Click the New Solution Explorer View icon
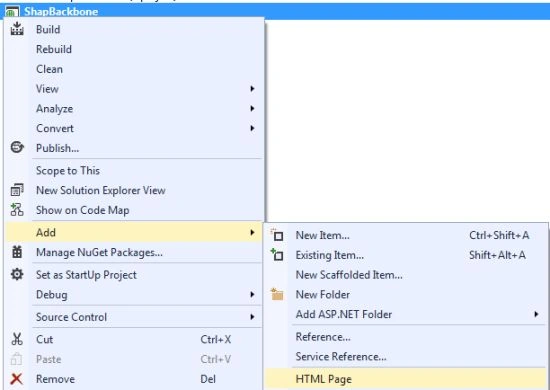The height and width of the screenshot is (390, 550). pyautogui.click(x=17, y=190)
